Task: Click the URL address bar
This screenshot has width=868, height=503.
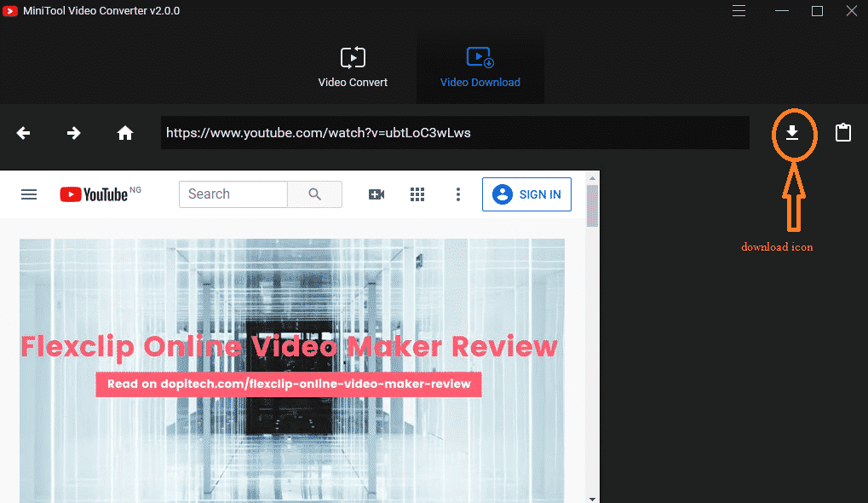Action: 455,133
